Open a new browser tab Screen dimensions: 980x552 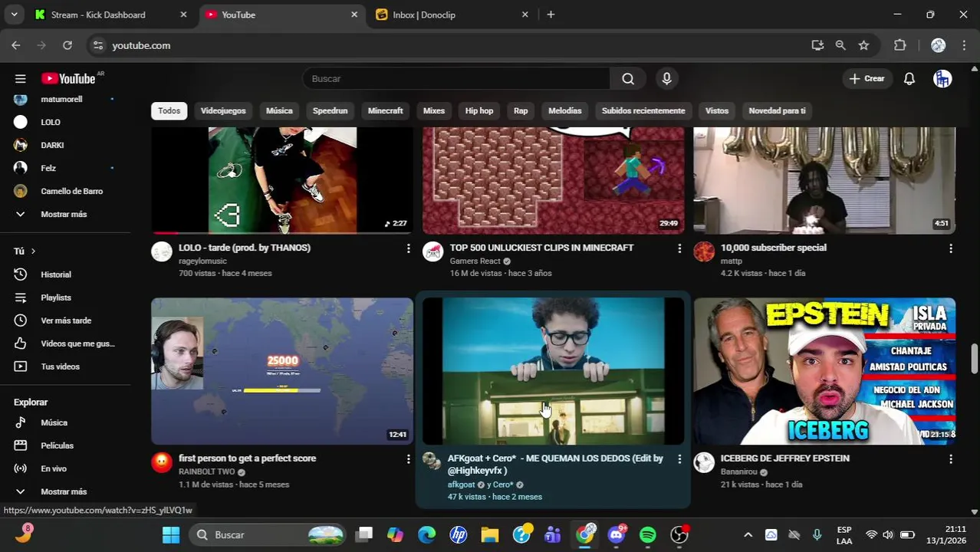tap(551, 15)
